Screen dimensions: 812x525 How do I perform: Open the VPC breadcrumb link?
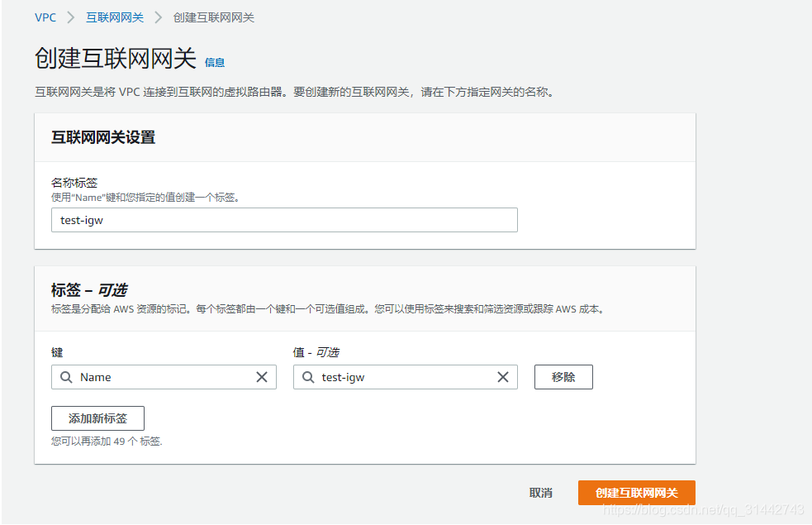45,17
